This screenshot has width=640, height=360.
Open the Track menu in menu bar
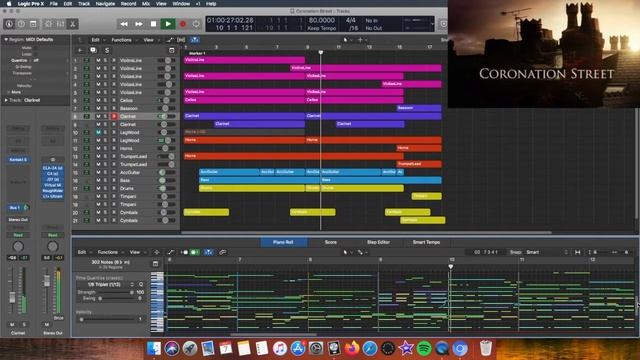click(84, 4)
